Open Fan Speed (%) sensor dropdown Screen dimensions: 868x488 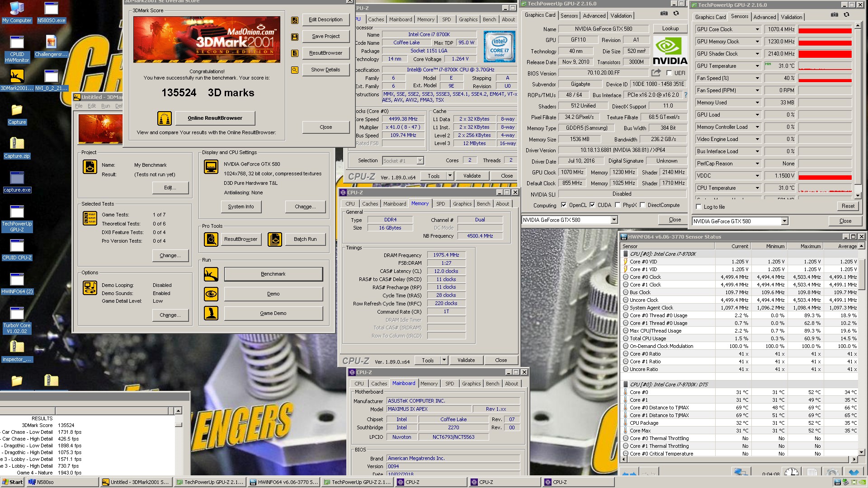[757, 78]
